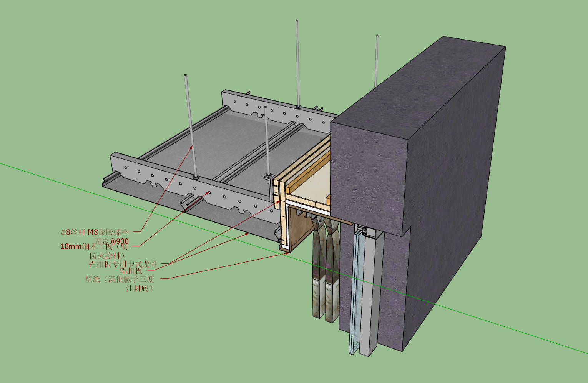This screenshot has height=383, width=588.
Task: Select the 壁纸（满批腻子三度 annotation text
Action: click(x=120, y=279)
